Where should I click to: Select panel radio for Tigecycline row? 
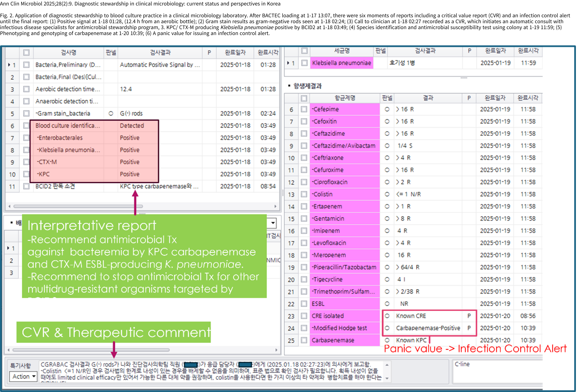click(x=387, y=279)
